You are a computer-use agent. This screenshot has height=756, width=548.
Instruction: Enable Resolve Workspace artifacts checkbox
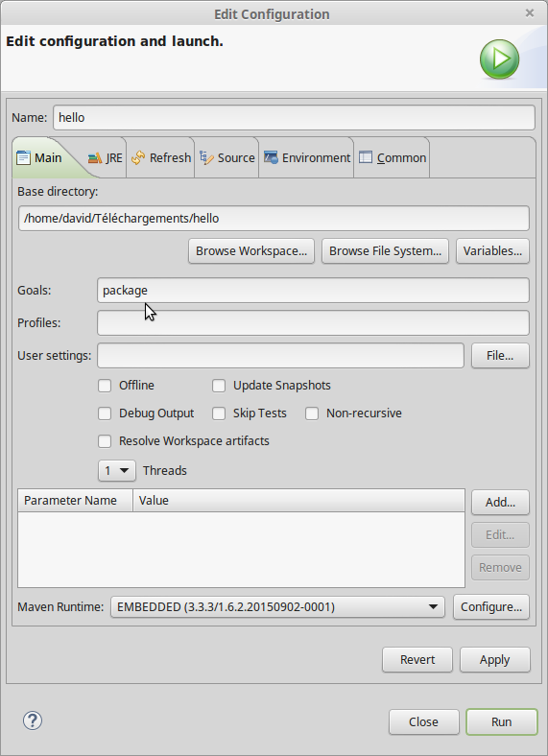(105, 441)
